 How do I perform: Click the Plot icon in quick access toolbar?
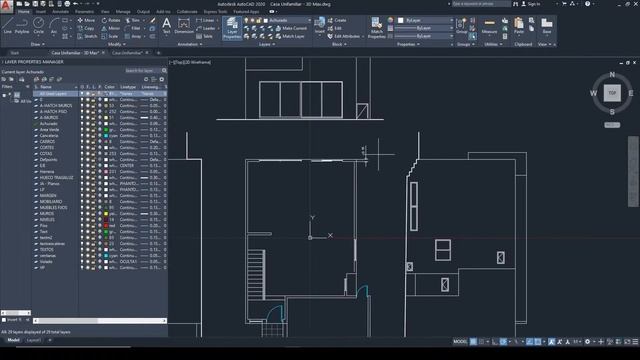pyautogui.click(x=67, y=4)
